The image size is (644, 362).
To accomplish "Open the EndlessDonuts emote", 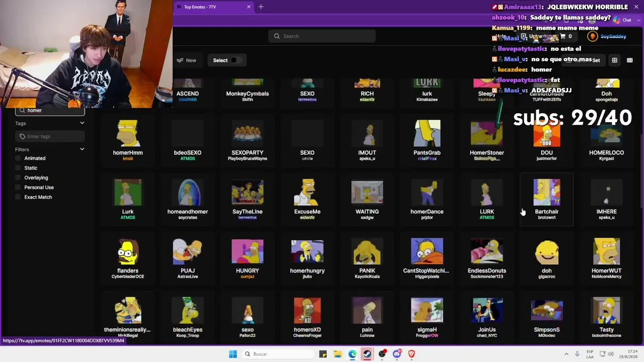I will (x=487, y=258).
